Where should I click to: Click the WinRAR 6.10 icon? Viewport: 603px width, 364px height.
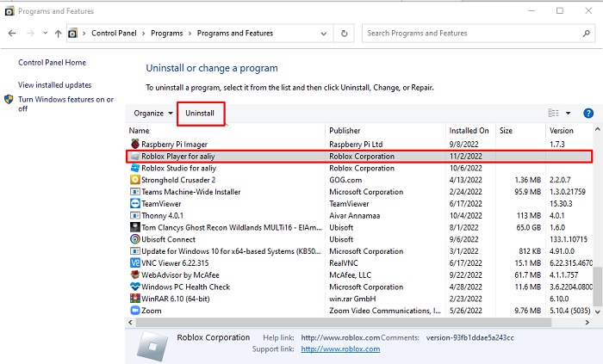tap(135, 299)
